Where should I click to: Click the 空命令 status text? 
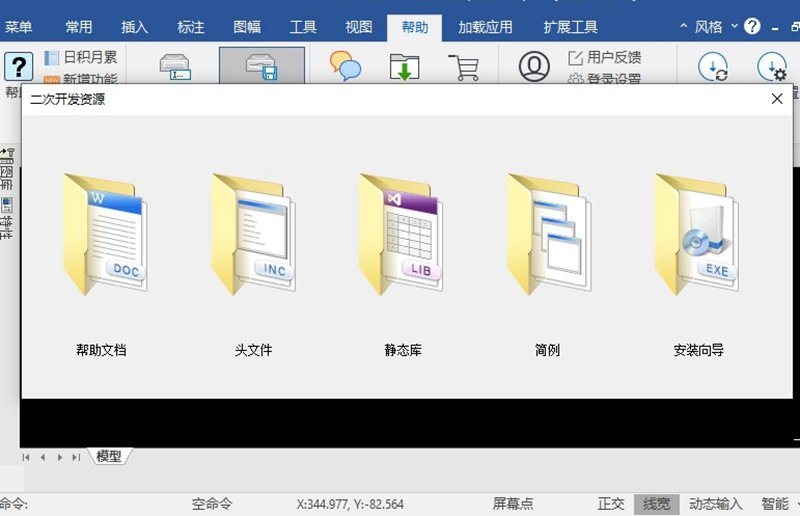212,504
